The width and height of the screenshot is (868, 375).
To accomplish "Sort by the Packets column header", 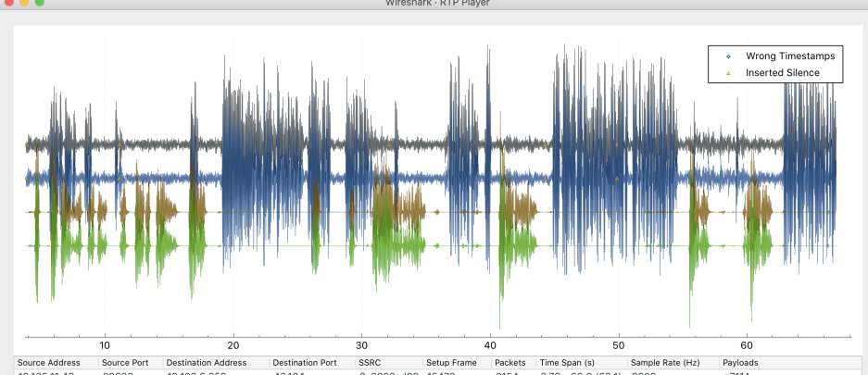I will click(x=510, y=362).
